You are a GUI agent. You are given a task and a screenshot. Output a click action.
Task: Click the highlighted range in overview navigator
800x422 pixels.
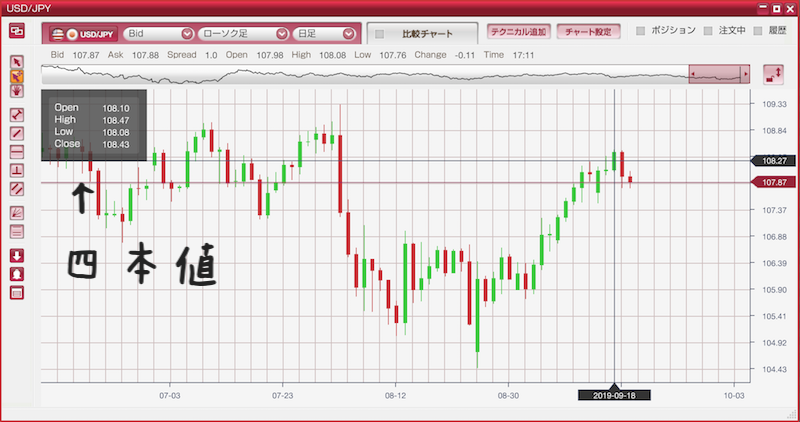click(719, 74)
